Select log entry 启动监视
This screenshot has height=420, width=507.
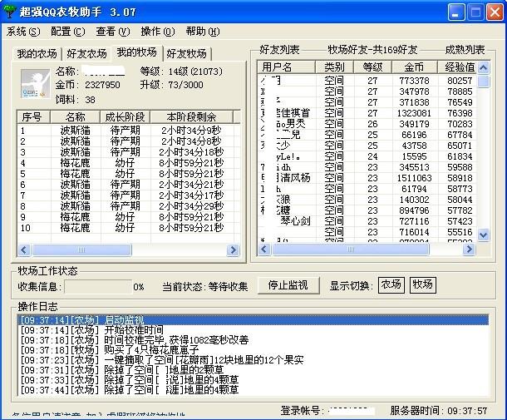(x=253, y=320)
